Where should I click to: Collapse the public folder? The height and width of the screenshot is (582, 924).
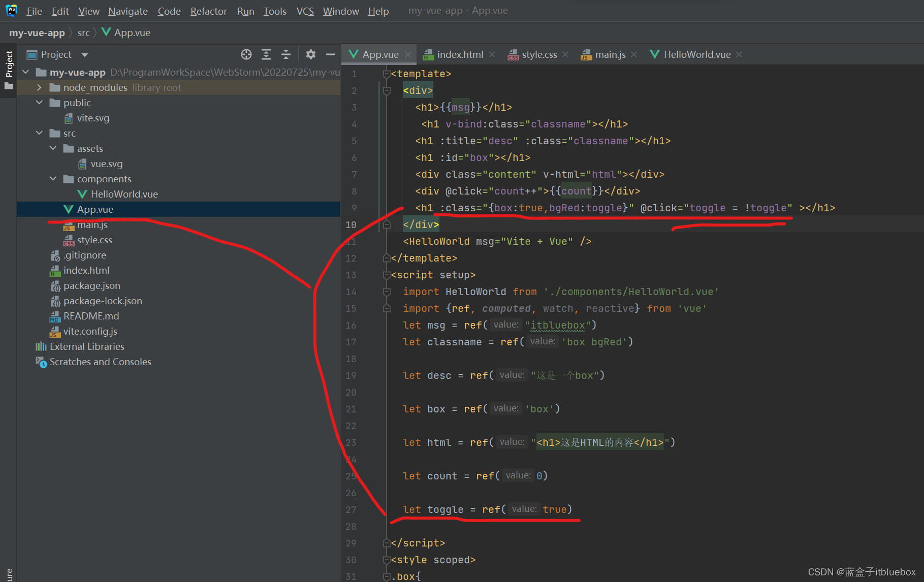(39, 103)
